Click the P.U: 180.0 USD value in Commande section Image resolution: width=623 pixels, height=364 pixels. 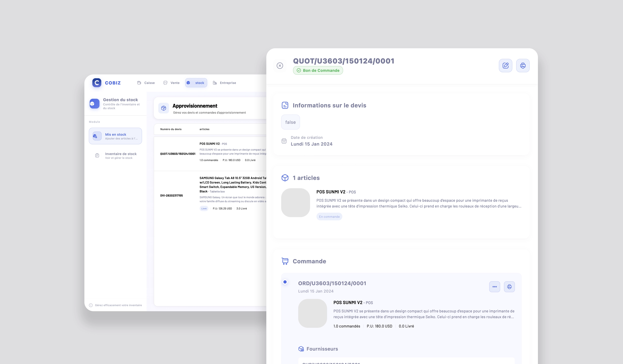(379, 326)
